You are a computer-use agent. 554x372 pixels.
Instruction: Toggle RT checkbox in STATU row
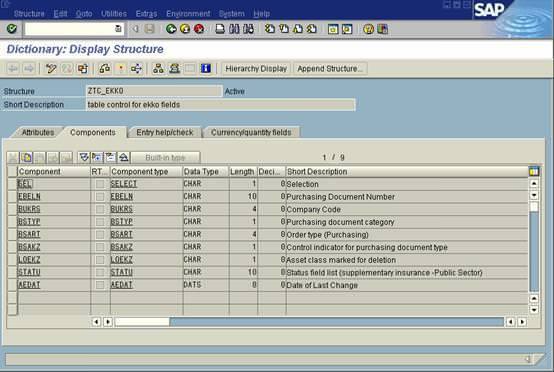point(100,272)
